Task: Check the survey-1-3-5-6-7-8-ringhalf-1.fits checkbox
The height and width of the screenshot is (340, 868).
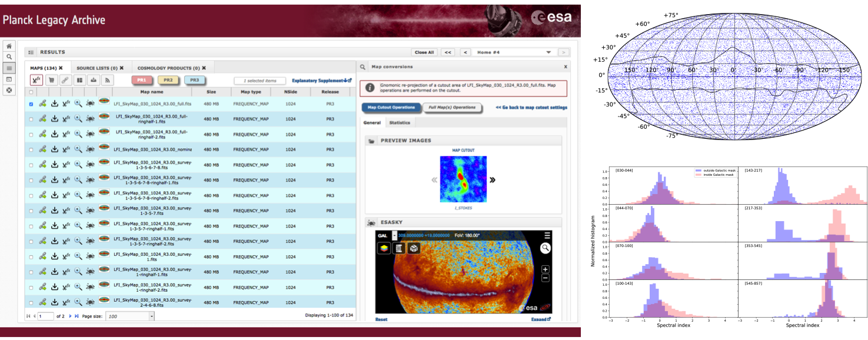Action: 31,181
